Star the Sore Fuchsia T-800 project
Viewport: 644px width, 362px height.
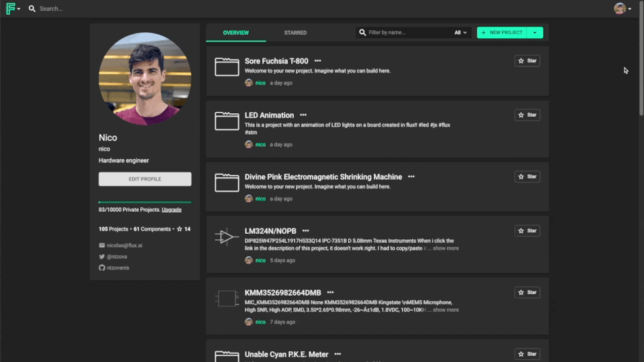[527, 60]
